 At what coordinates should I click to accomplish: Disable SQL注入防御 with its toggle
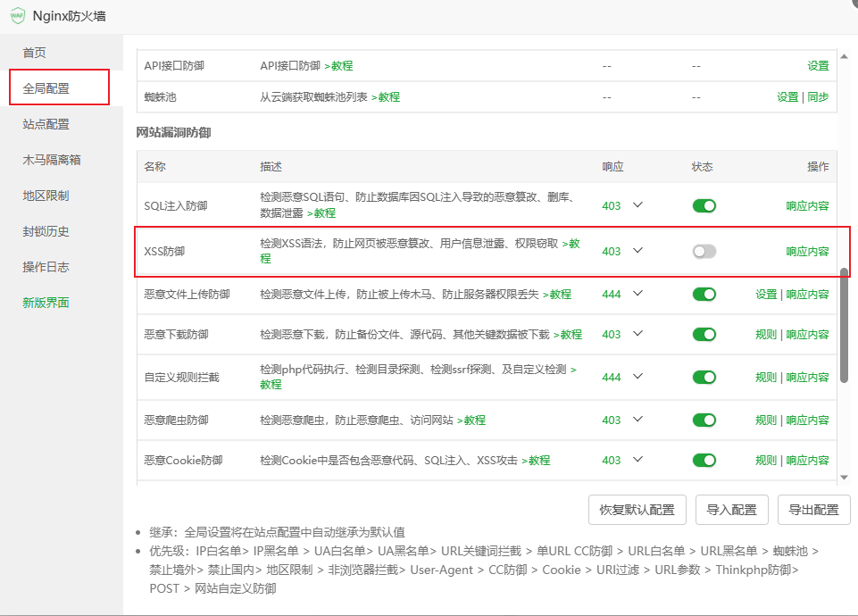(x=704, y=205)
